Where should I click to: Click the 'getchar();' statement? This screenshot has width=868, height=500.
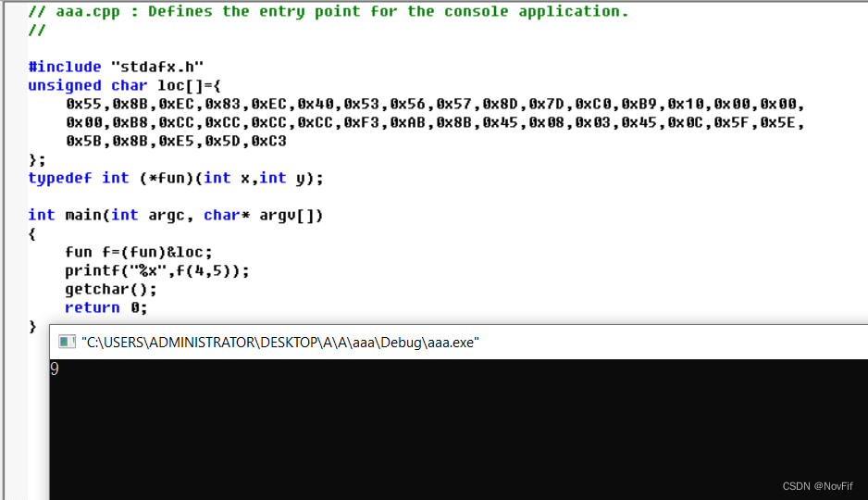[111, 289]
